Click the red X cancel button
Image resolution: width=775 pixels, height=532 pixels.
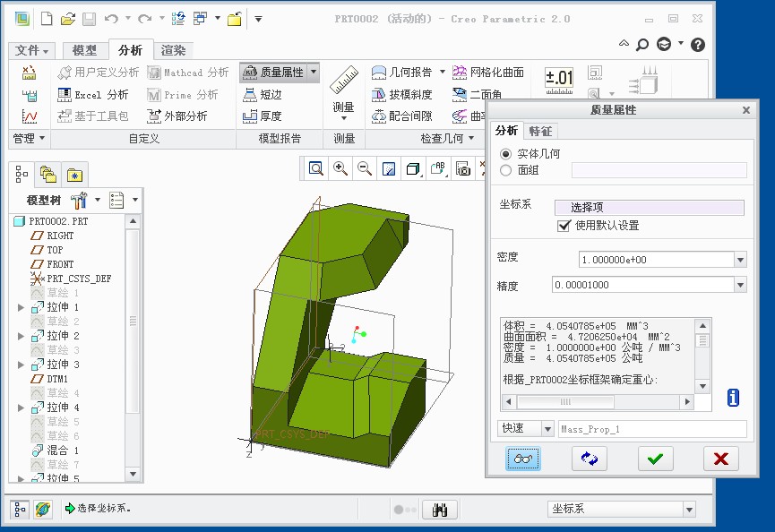click(720, 459)
